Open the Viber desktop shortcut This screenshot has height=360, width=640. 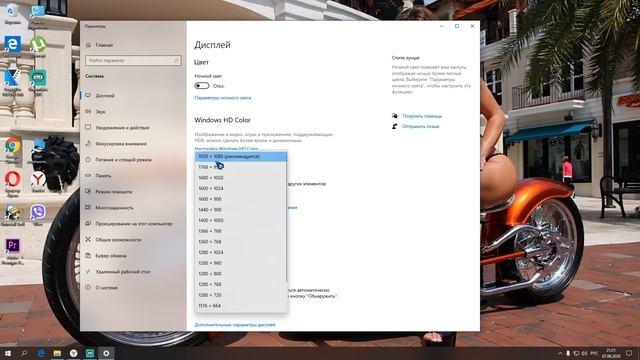click(x=38, y=215)
